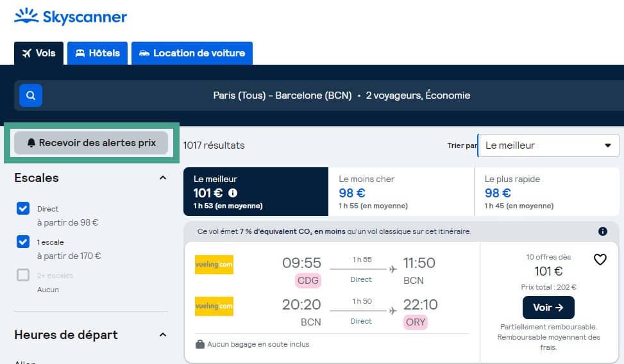Uncheck the 1 escale checkbox

click(23, 242)
